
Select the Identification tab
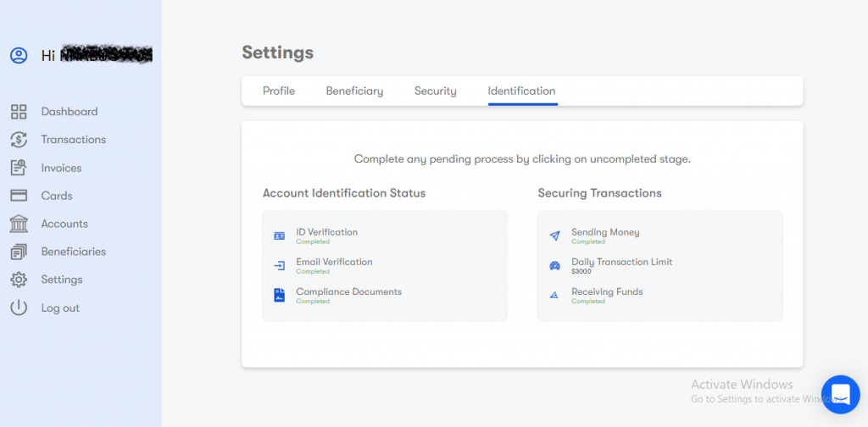(x=522, y=91)
